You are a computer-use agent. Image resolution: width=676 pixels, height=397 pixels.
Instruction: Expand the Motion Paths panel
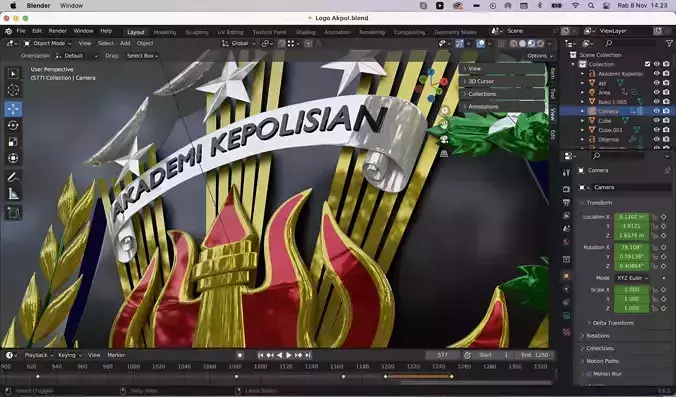[x=602, y=361]
